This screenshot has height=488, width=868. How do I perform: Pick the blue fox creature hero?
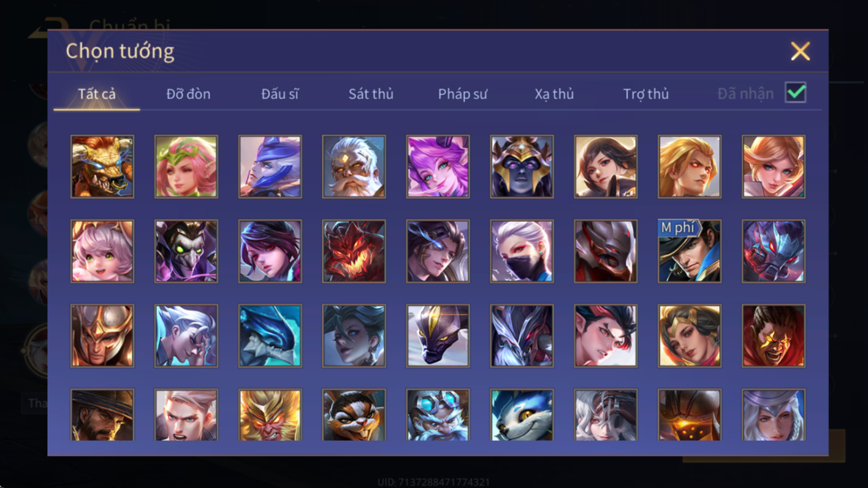(522, 414)
